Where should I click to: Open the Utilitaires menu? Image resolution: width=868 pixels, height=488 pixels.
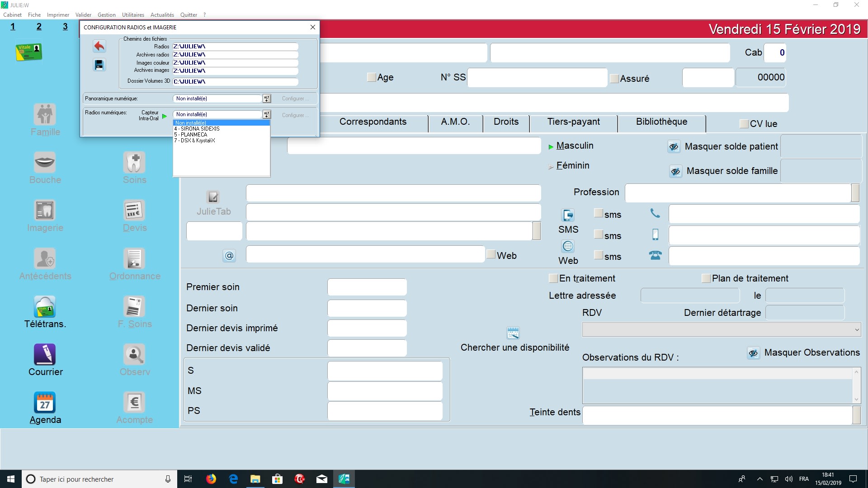pos(133,15)
